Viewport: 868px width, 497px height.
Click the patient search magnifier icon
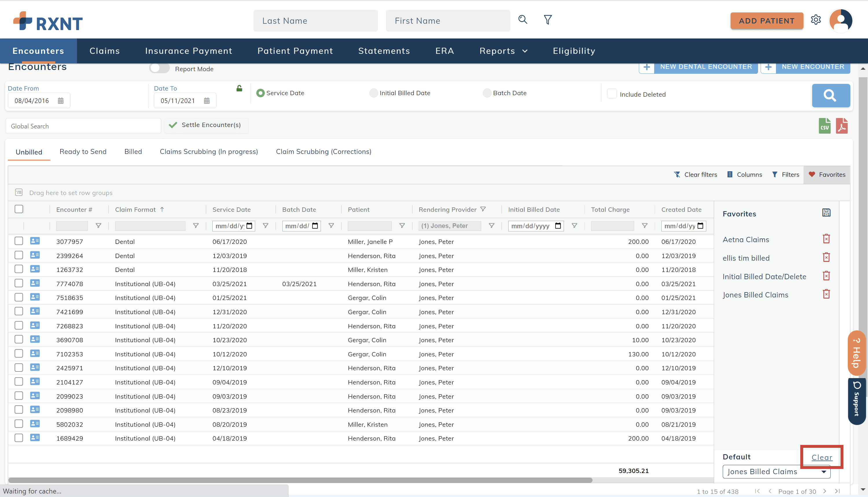tap(523, 20)
